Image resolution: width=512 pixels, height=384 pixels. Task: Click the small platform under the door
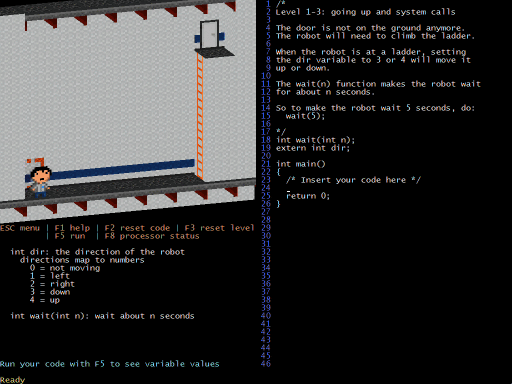pyautogui.click(x=214, y=52)
